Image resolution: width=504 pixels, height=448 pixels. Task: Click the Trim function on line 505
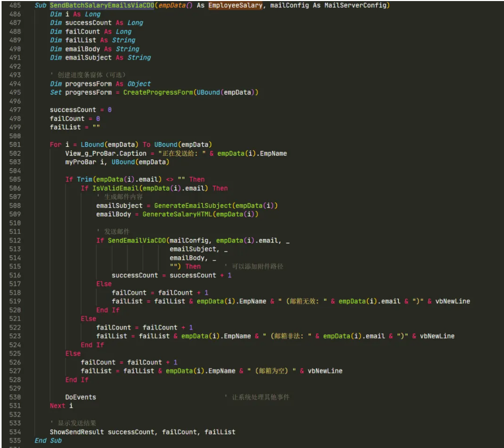tap(84, 180)
